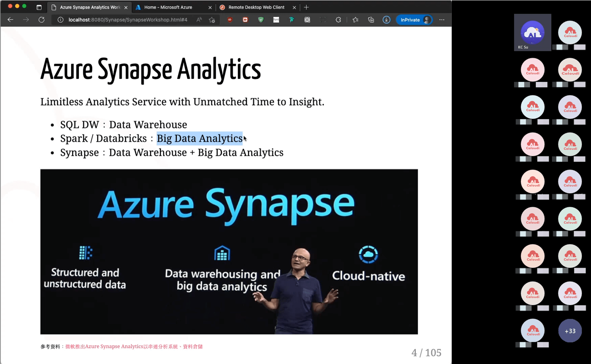Open the Collections panel
Viewport: 591px width, 364px height.
tap(371, 20)
